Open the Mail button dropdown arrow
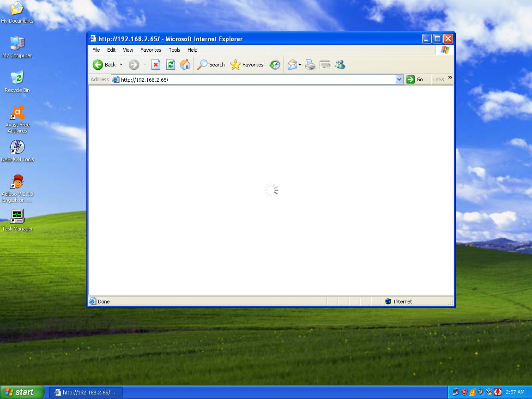Image resolution: width=532 pixels, height=399 pixels. tap(300, 65)
